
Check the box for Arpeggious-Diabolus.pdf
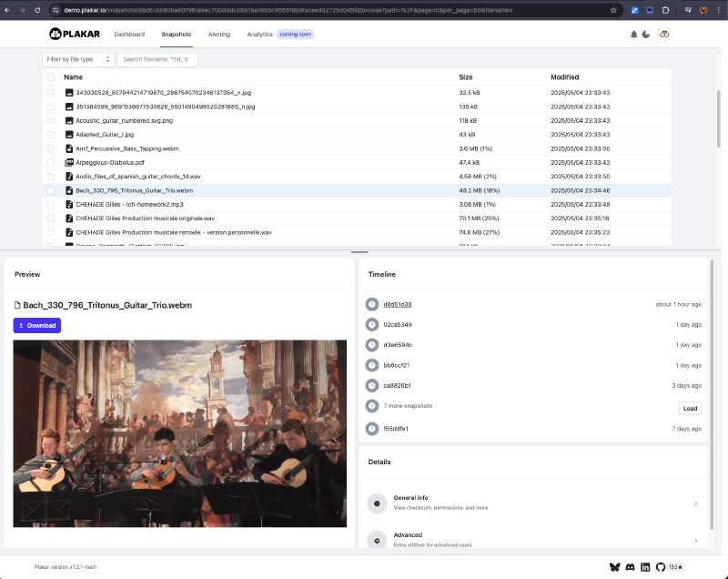pos(51,163)
